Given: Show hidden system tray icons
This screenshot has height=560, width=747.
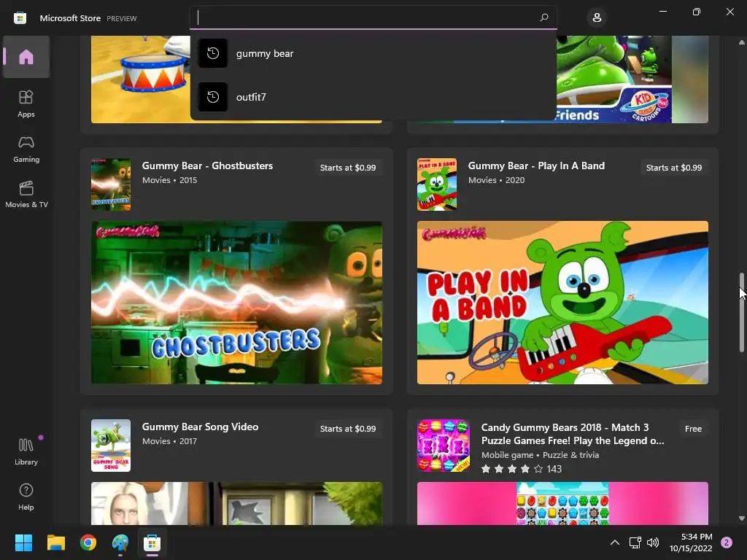Looking at the screenshot, I should pyautogui.click(x=615, y=542).
